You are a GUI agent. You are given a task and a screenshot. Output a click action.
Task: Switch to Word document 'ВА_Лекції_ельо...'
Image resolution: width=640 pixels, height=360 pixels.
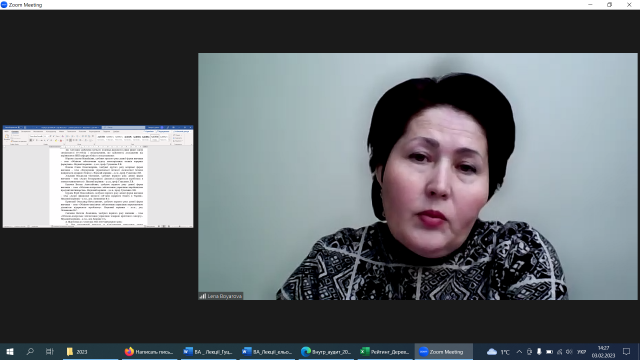click(x=267, y=351)
